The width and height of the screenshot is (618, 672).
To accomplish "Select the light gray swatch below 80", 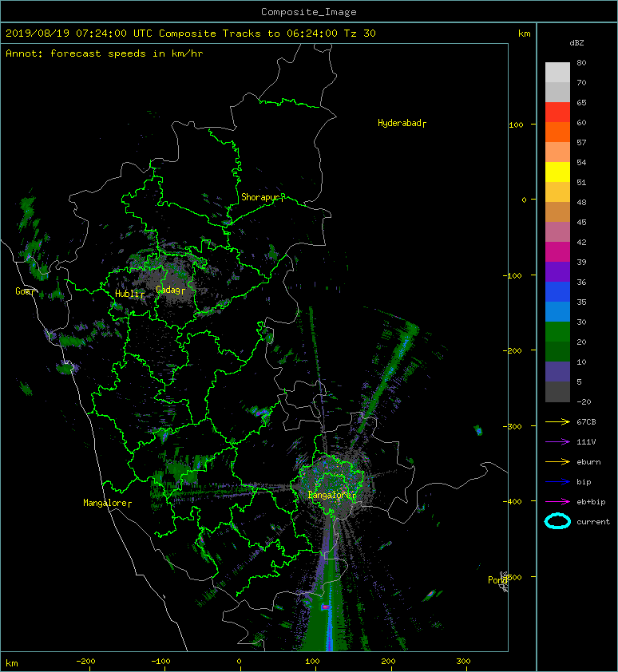I will [557, 73].
